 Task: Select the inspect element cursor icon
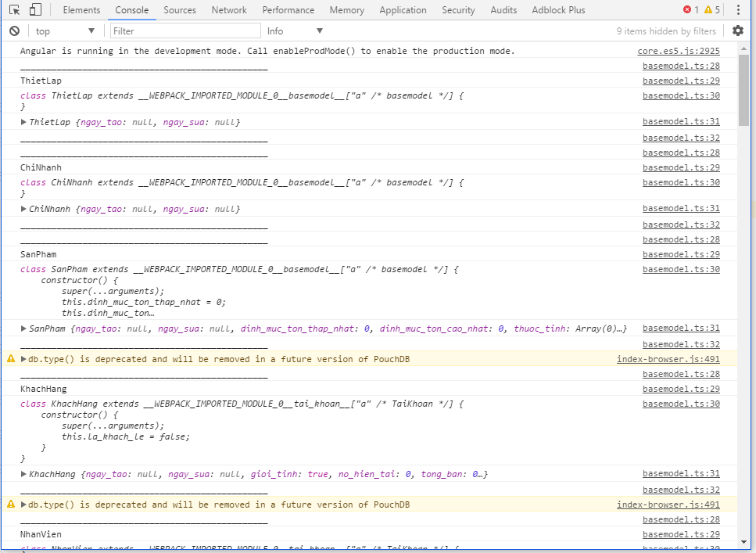13,9
